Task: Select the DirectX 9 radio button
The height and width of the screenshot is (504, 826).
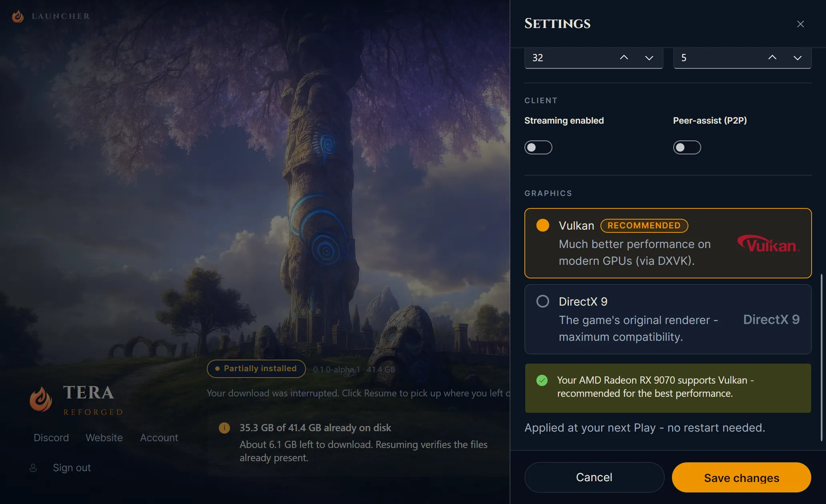Action: tap(543, 301)
